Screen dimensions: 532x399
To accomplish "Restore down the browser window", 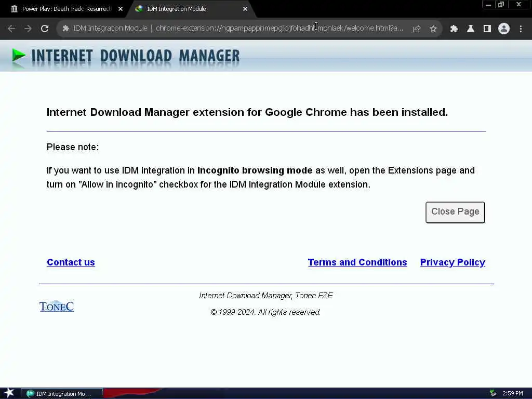I will click(501, 5).
